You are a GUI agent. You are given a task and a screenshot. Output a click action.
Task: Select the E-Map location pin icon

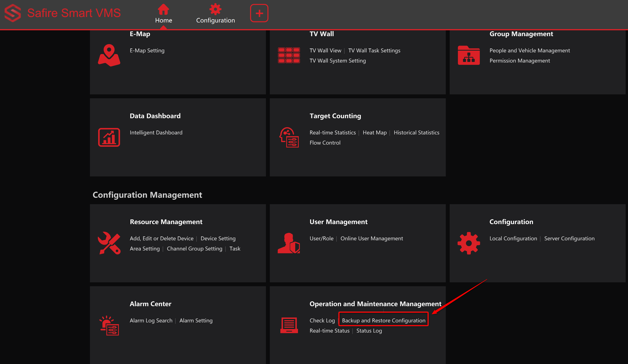point(109,55)
